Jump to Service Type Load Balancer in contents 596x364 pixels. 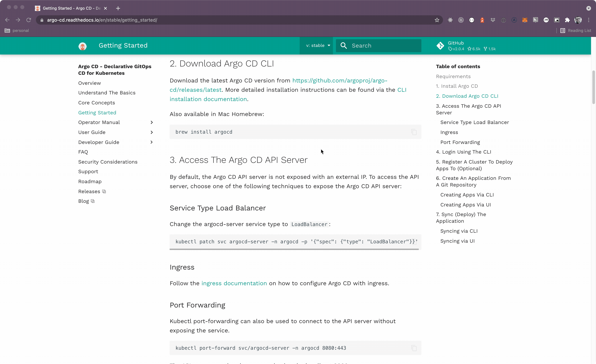474,122
